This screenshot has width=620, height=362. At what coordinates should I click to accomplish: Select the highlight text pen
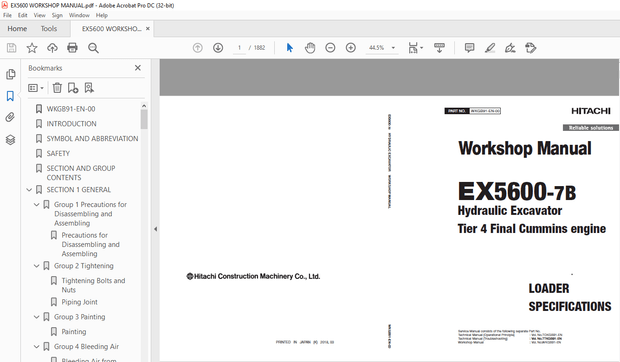pos(490,48)
